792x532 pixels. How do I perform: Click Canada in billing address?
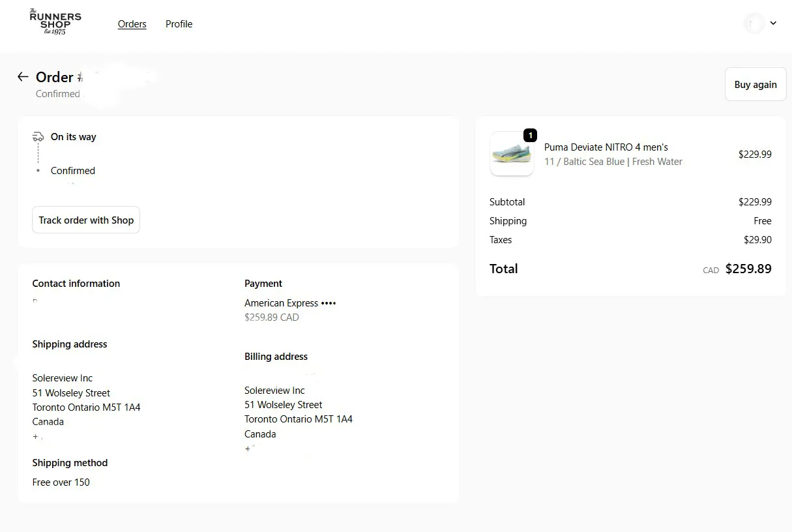click(260, 434)
